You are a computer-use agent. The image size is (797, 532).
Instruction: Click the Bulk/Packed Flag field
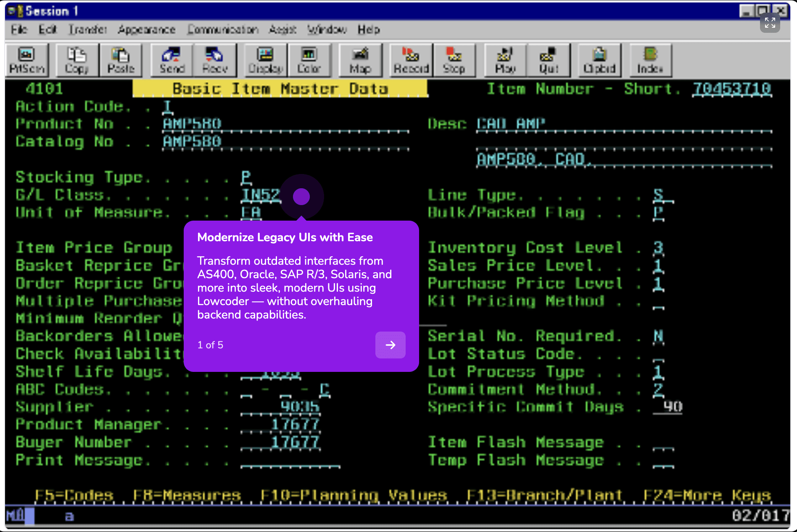(659, 213)
